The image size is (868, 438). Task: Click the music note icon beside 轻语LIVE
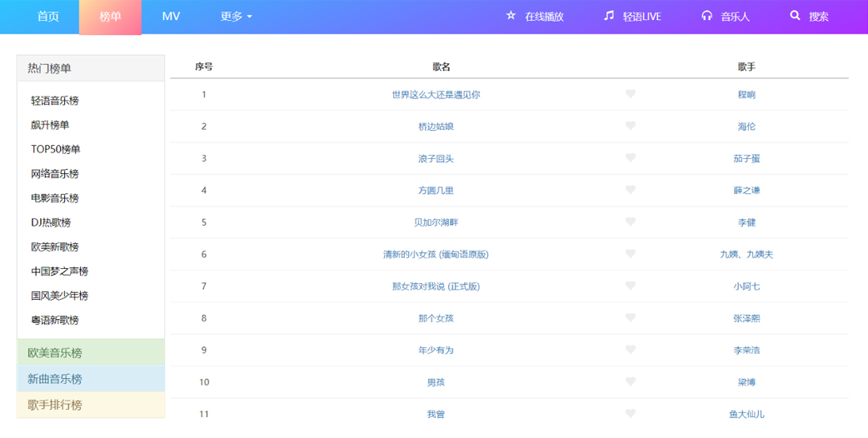tap(609, 16)
